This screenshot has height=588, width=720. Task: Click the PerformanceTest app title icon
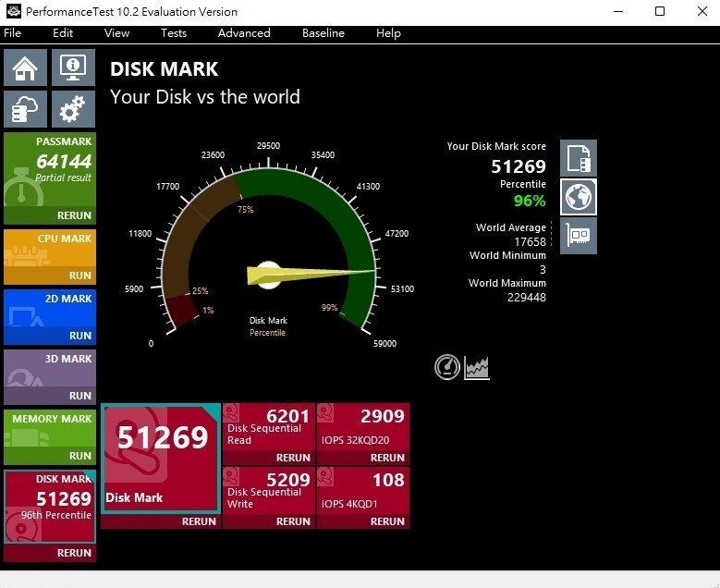13,11
